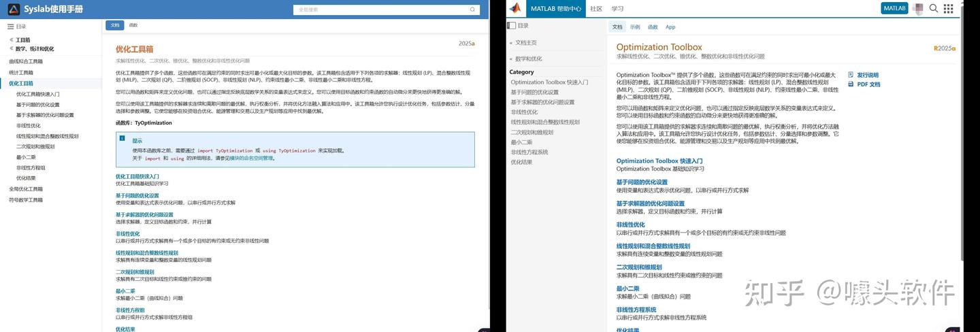
Task: Open MATLAB body link 基于问题的优化设置
Action: coord(642,182)
